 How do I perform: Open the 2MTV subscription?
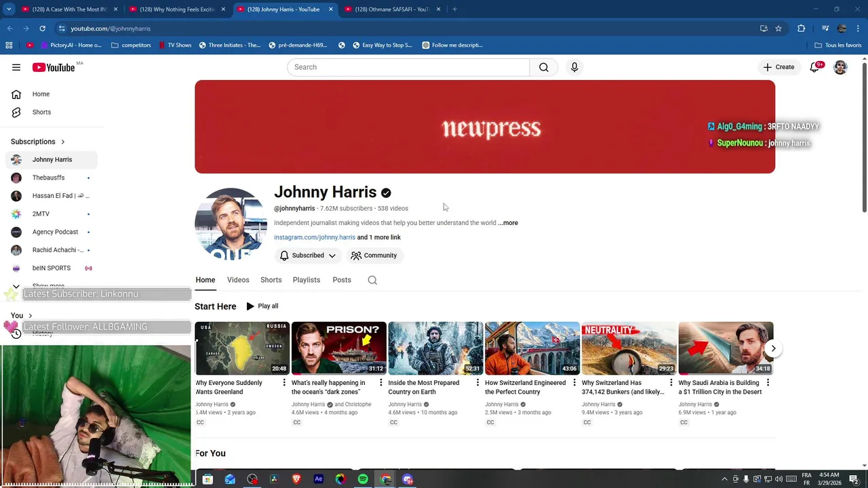tap(52, 213)
